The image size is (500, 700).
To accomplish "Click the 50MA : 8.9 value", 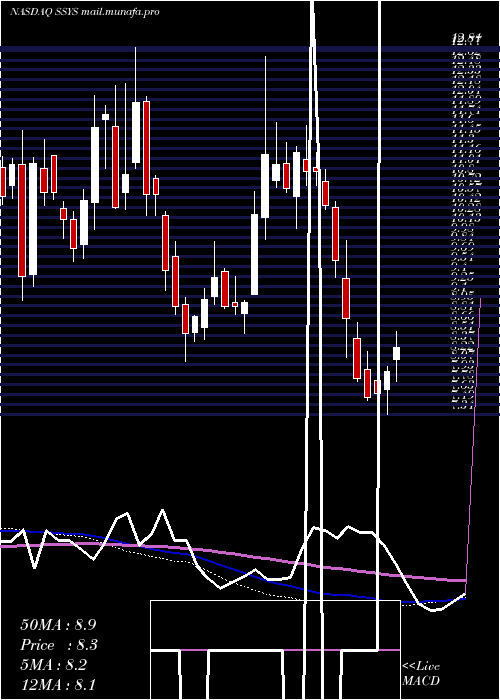I will (58, 625).
